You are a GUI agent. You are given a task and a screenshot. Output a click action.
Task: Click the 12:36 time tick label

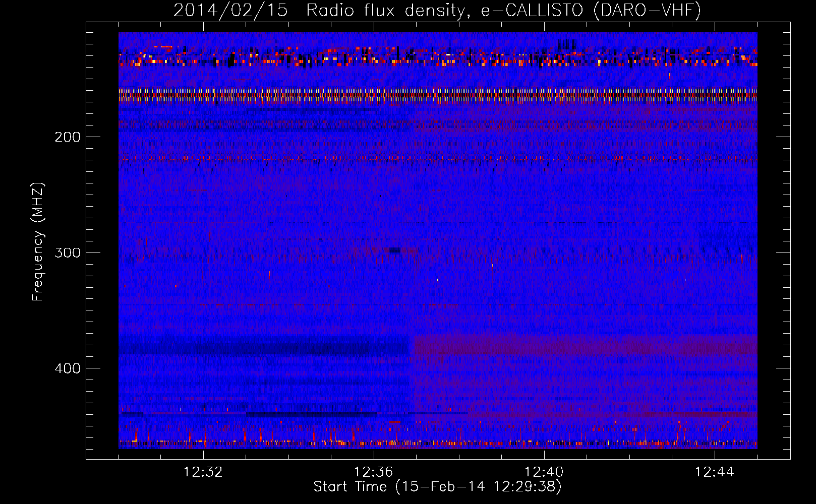pos(374,472)
